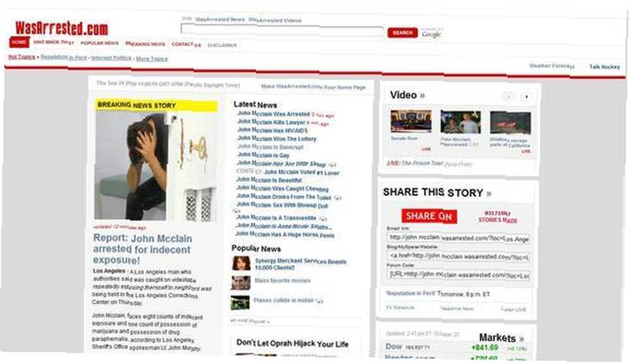The width and height of the screenshot is (630, 364).
Task: Click the Video panel next arrow
Action: click(x=526, y=96)
